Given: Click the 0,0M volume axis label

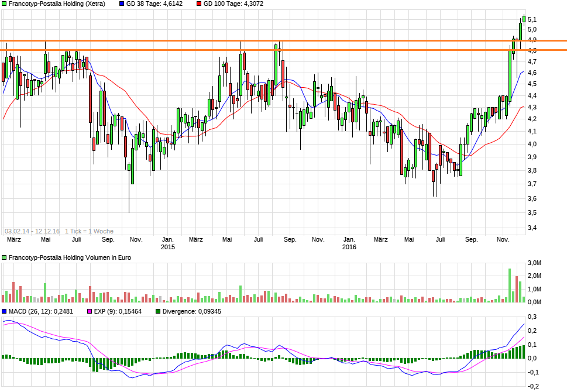Looking at the screenshot, I should click(x=534, y=302).
